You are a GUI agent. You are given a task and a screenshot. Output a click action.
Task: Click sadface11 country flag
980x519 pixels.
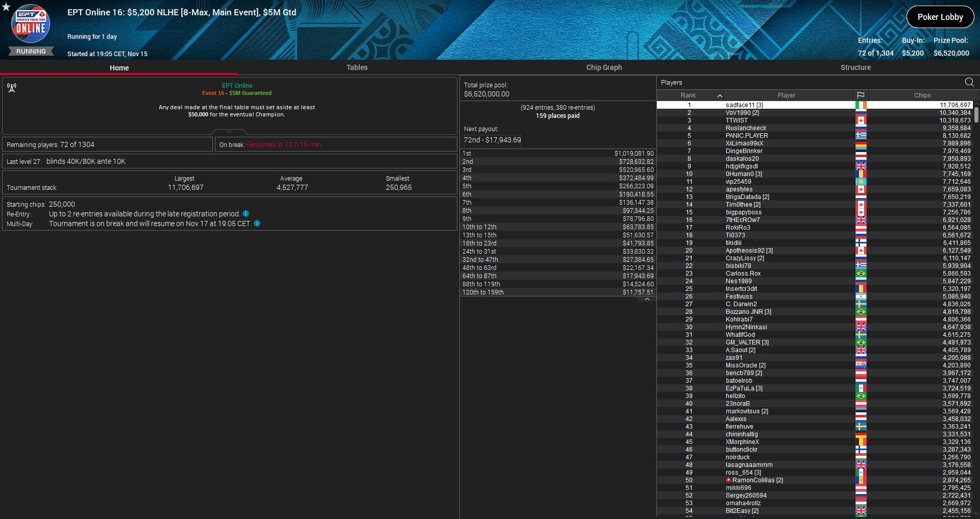(x=861, y=105)
